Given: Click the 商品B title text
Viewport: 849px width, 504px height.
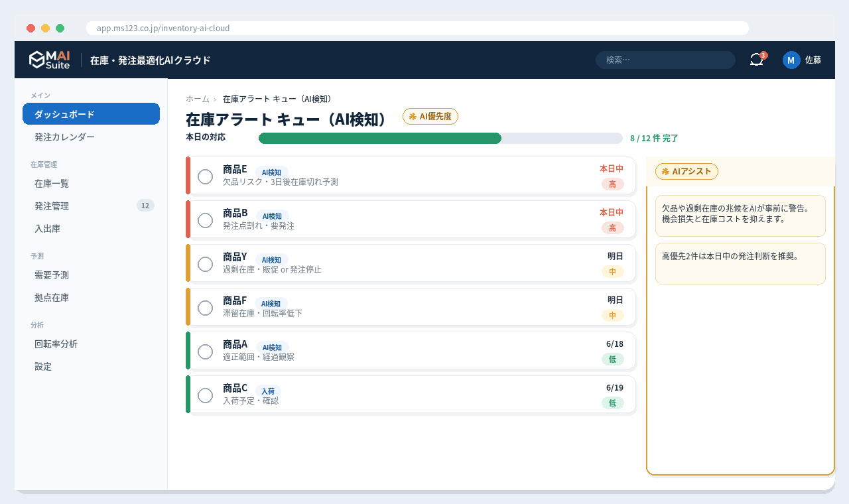Looking at the screenshot, I should [x=235, y=213].
